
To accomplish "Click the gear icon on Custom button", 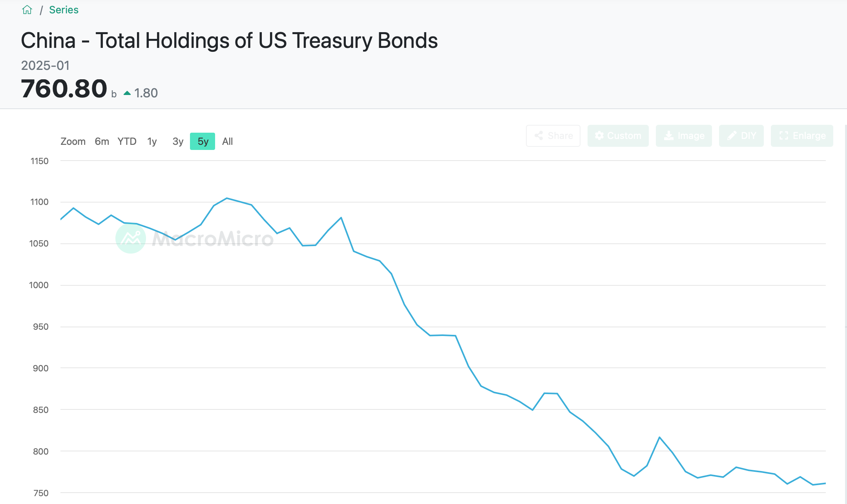I will tap(599, 136).
